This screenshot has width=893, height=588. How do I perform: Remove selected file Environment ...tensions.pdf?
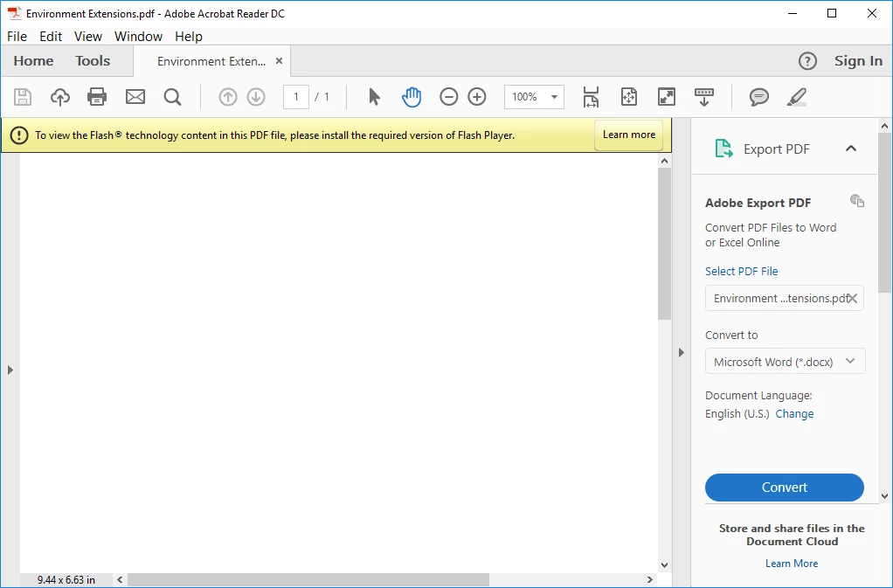click(852, 298)
